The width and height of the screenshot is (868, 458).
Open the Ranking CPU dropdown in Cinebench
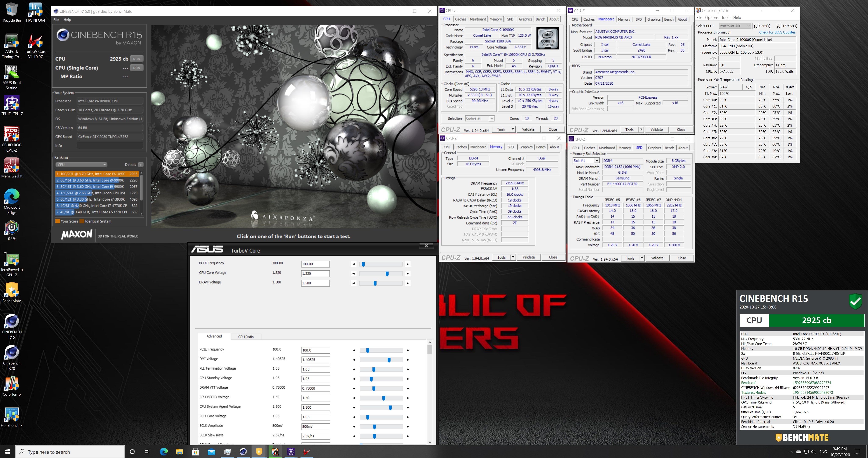click(81, 165)
